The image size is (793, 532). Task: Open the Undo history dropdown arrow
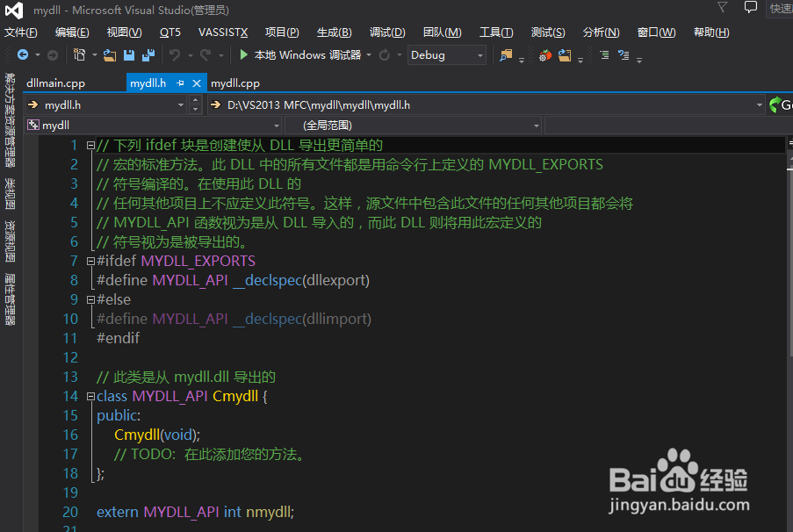tap(191, 55)
